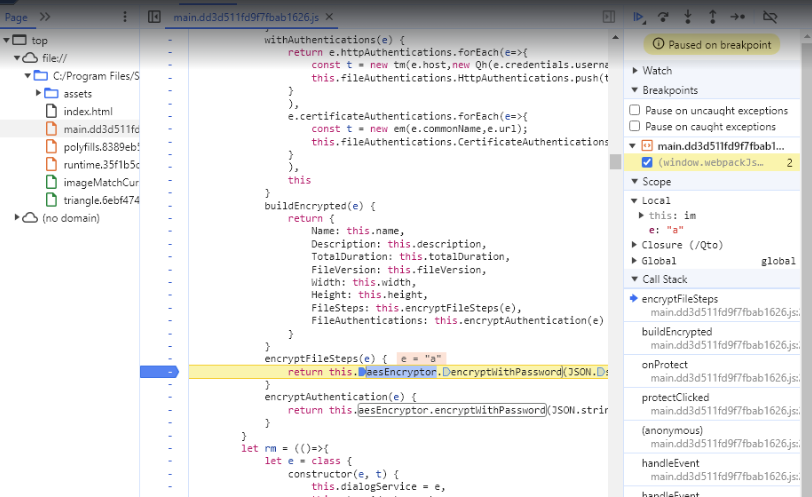This screenshot has width=812, height=497.
Task: Switch to the Page tab
Action: point(16,17)
